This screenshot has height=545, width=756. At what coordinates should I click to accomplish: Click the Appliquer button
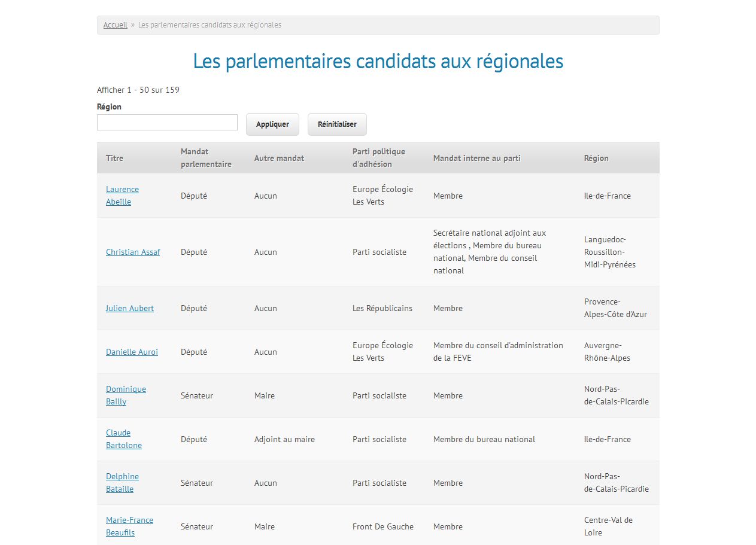(272, 124)
